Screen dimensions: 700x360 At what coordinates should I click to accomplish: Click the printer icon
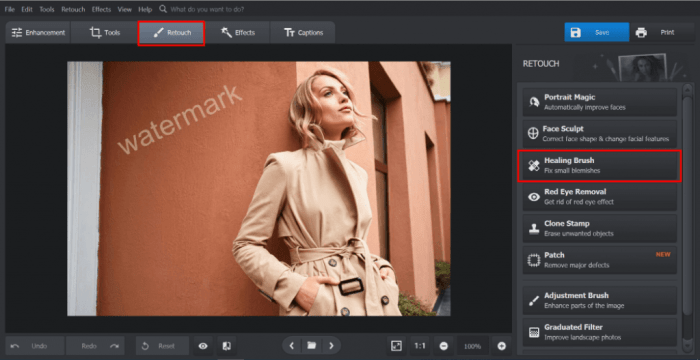click(x=641, y=33)
